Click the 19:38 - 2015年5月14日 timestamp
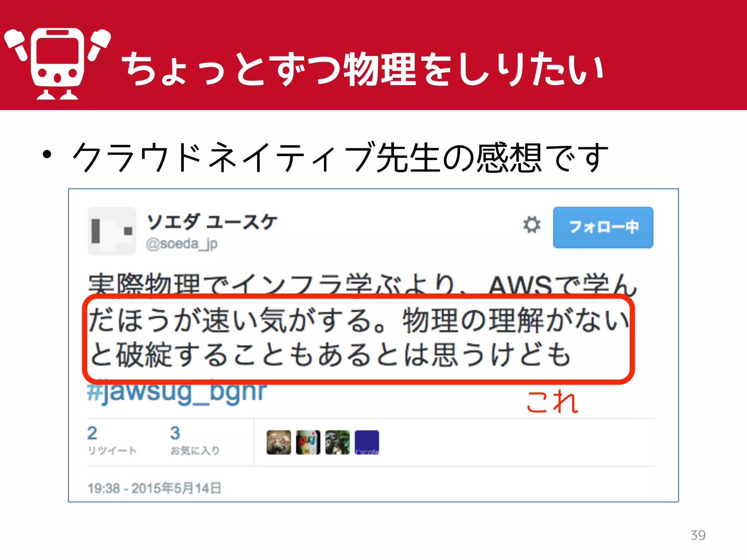 click(x=155, y=488)
